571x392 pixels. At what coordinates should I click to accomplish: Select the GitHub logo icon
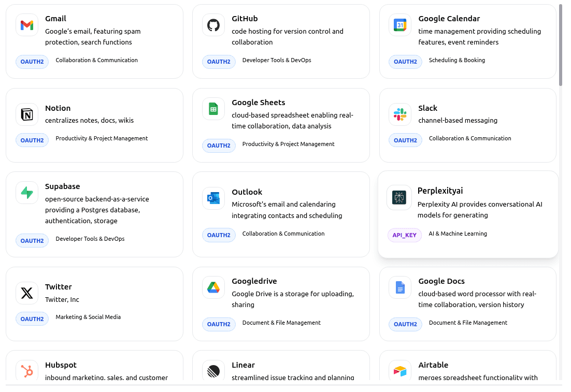click(213, 24)
